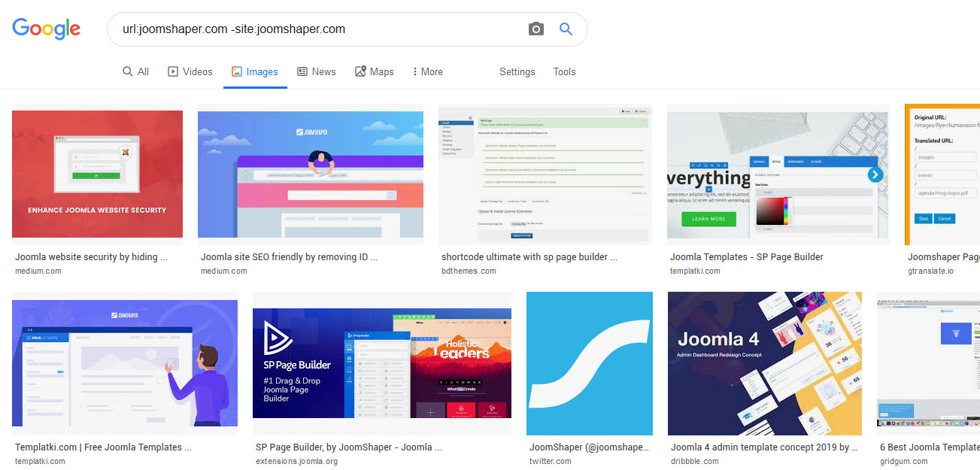
Task: Open Settings menu
Action: coord(517,71)
